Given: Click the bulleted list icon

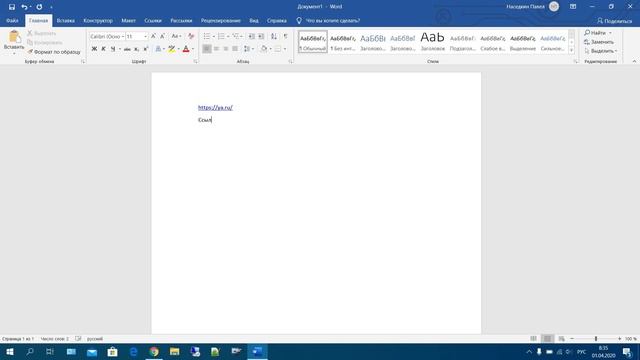Looking at the screenshot, I should (x=207, y=36).
